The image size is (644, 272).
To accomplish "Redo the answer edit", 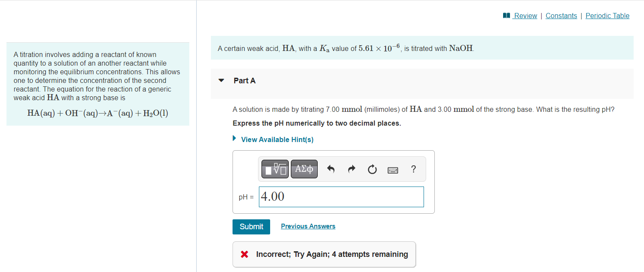I will point(351,169).
